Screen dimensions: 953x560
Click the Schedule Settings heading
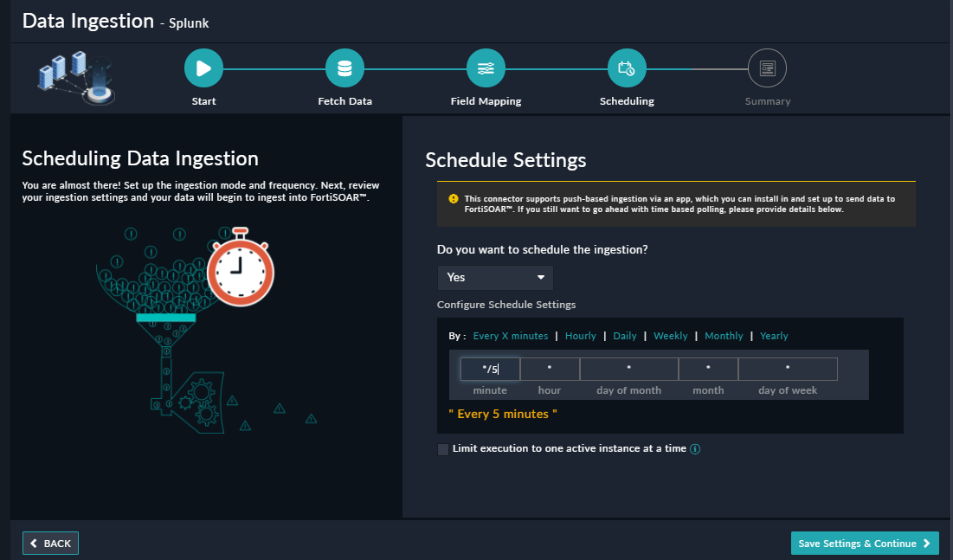point(505,160)
